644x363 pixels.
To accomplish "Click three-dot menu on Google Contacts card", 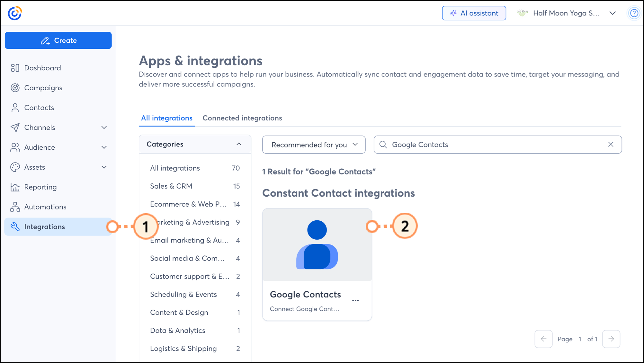I will coord(355,300).
